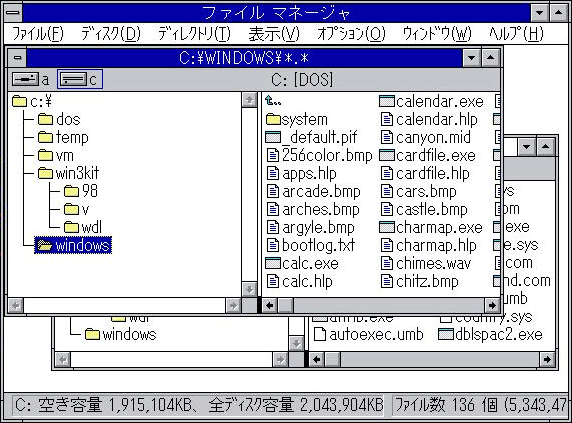The image size is (572, 423).
Task: Click file list horizontal scroll thumb, front window
Action: pyautogui.click(x=286, y=305)
